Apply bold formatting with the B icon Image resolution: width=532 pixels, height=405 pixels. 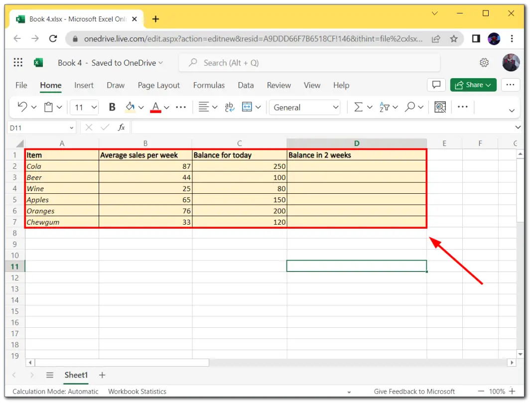pyautogui.click(x=112, y=107)
